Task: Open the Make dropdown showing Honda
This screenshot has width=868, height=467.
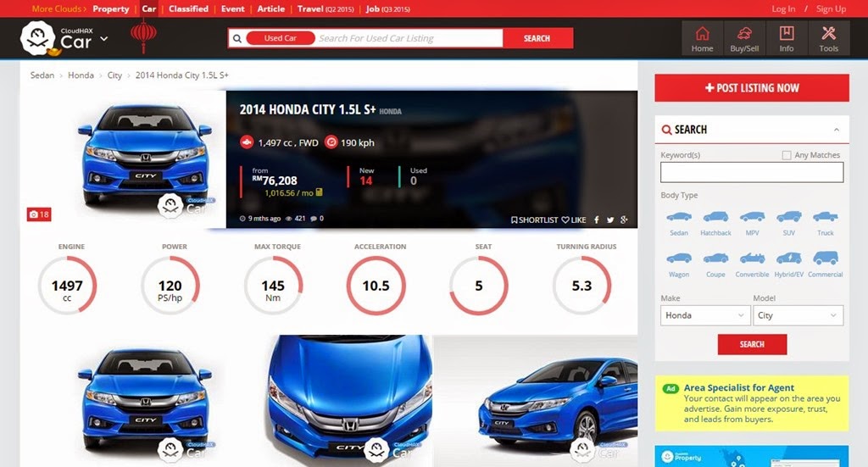Action: click(x=704, y=315)
